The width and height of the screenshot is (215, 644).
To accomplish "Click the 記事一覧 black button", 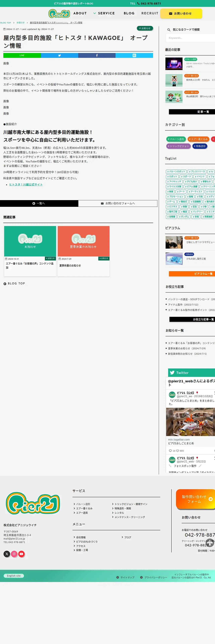I will pyautogui.click(x=192, y=112).
